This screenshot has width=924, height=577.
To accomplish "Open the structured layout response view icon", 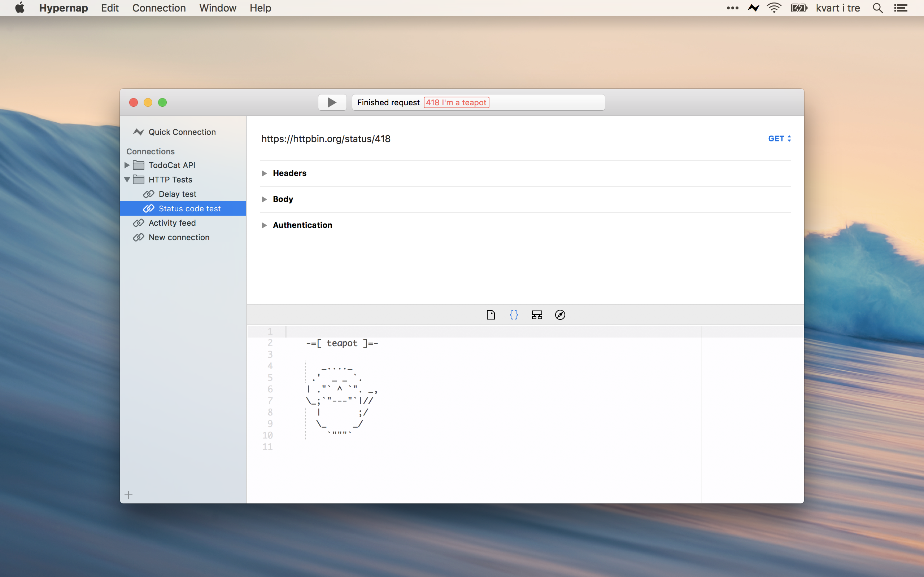I will point(537,315).
